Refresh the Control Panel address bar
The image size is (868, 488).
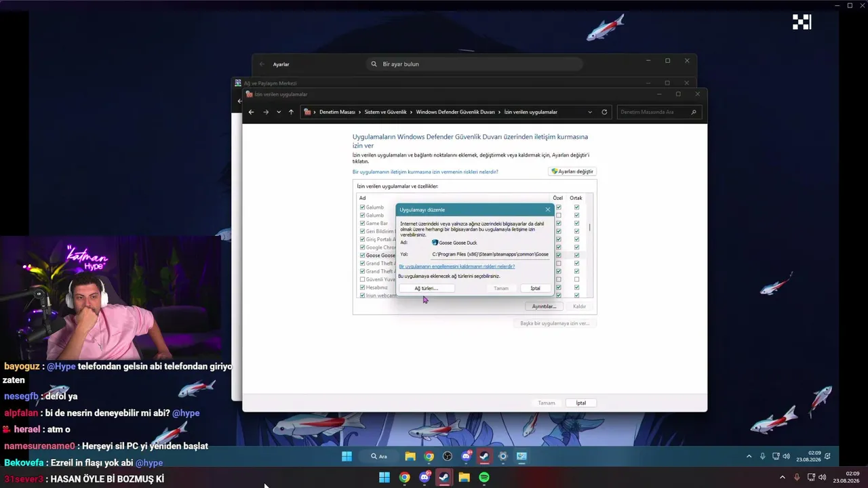(604, 112)
